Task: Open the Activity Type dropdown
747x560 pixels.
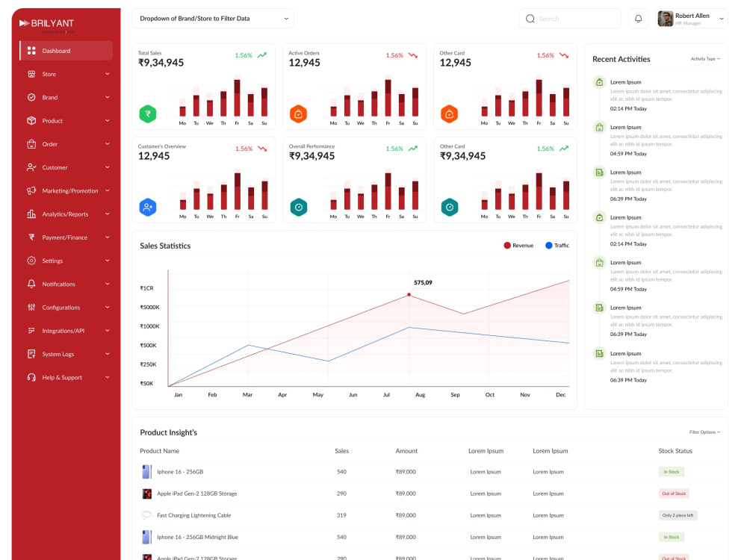Action: [x=705, y=59]
